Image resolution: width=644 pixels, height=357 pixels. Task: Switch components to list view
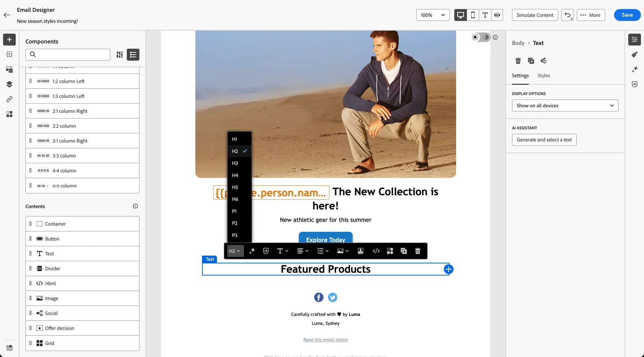click(x=133, y=55)
